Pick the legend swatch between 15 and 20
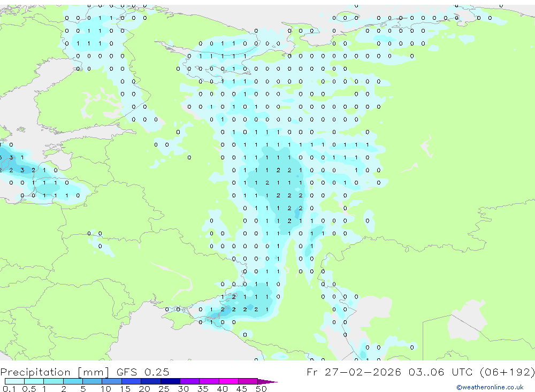Screen dimensions: 535x392 tap(132, 381)
